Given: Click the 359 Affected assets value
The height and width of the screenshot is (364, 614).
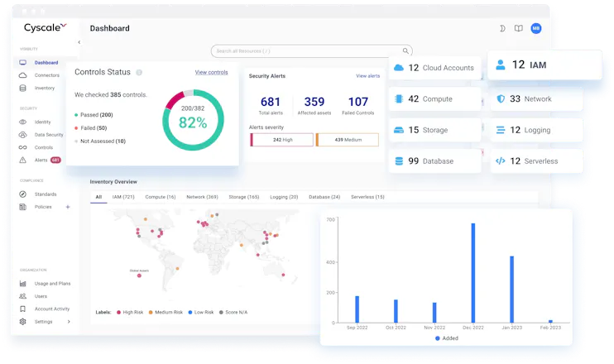Looking at the screenshot, I should [314, 102].
